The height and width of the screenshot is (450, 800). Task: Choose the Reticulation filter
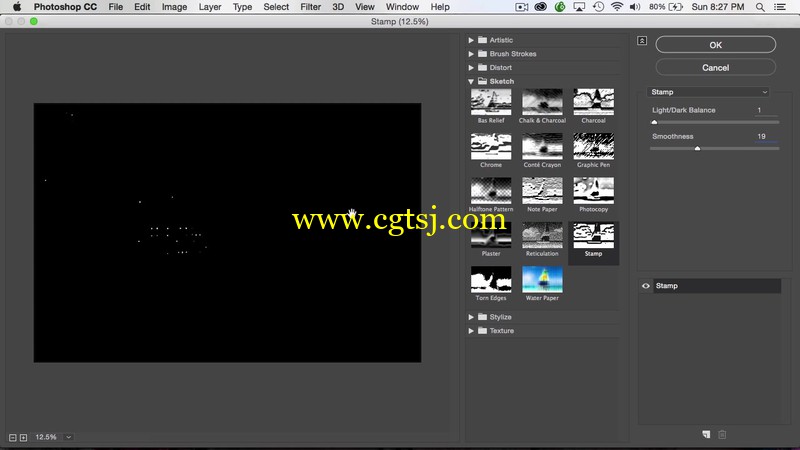pyautogui.click(x=542, y=235)
